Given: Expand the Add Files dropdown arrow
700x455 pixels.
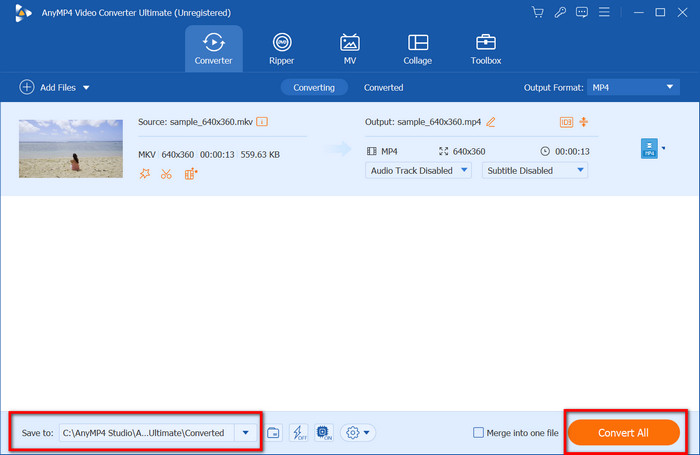Looking at the screenshot, I should point(86,88).
